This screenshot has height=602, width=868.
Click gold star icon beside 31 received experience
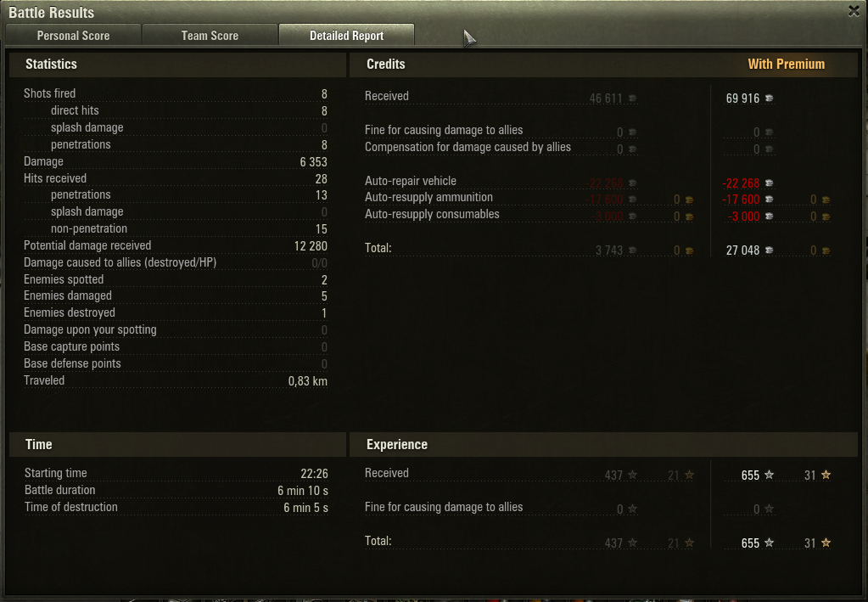click(x=826, y=475)
